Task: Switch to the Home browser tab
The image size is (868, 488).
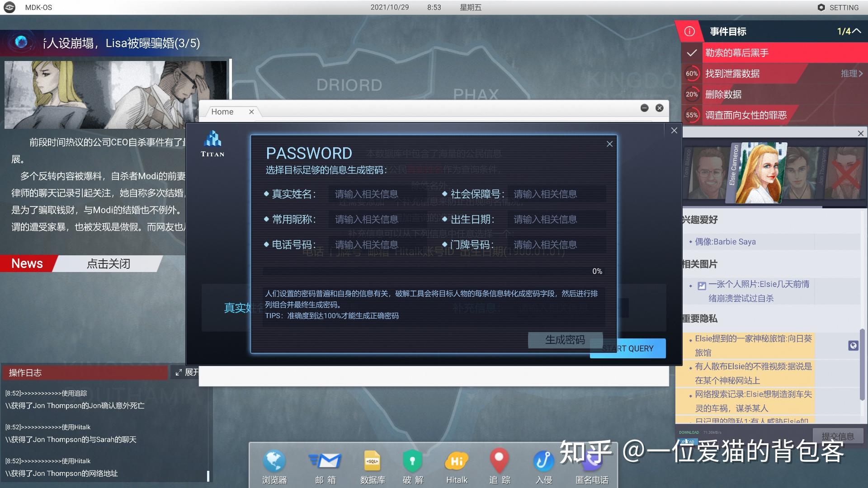Action: [x=222, y=112]
